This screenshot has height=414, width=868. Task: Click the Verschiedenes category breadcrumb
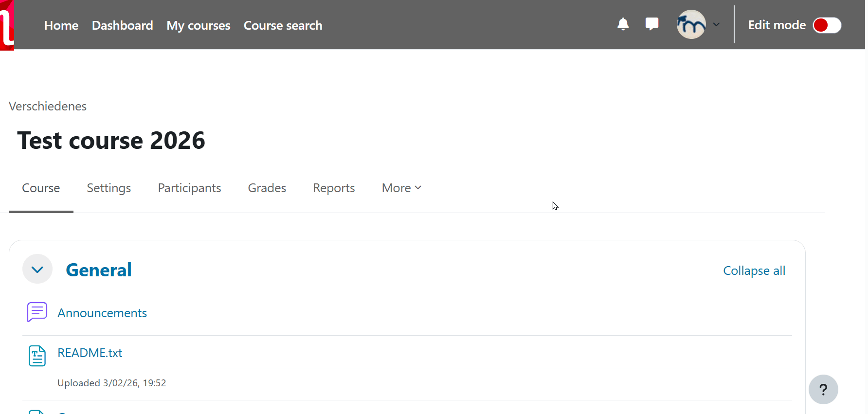pyautogui.click(x=48, y=106)
